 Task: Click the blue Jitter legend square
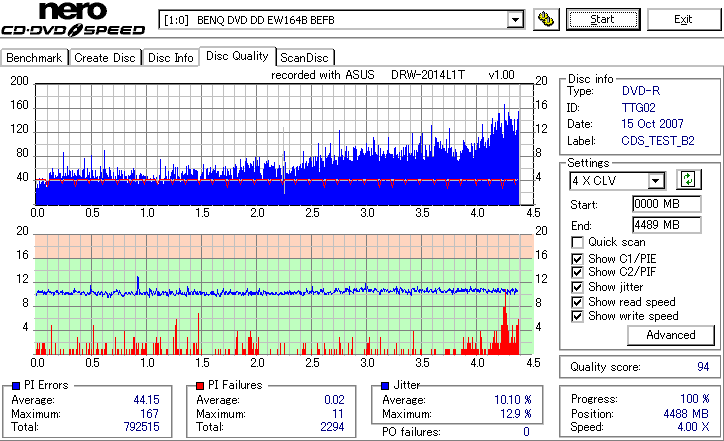(385, 386)
